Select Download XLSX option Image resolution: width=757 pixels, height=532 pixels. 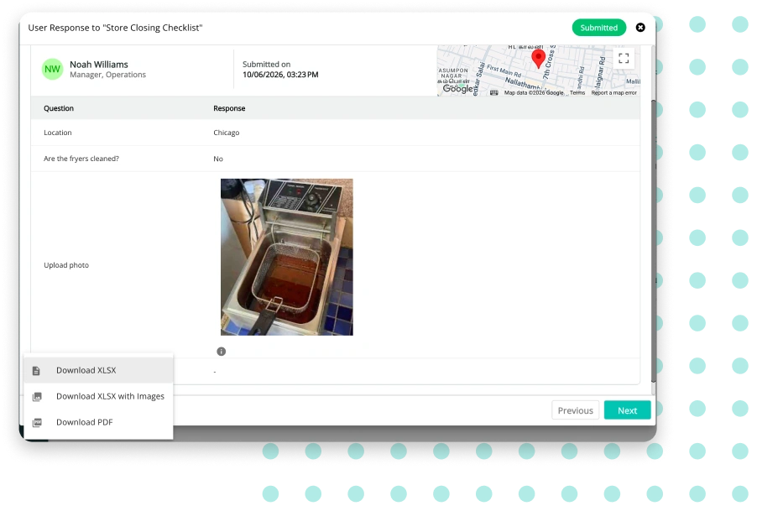point(98,370)
